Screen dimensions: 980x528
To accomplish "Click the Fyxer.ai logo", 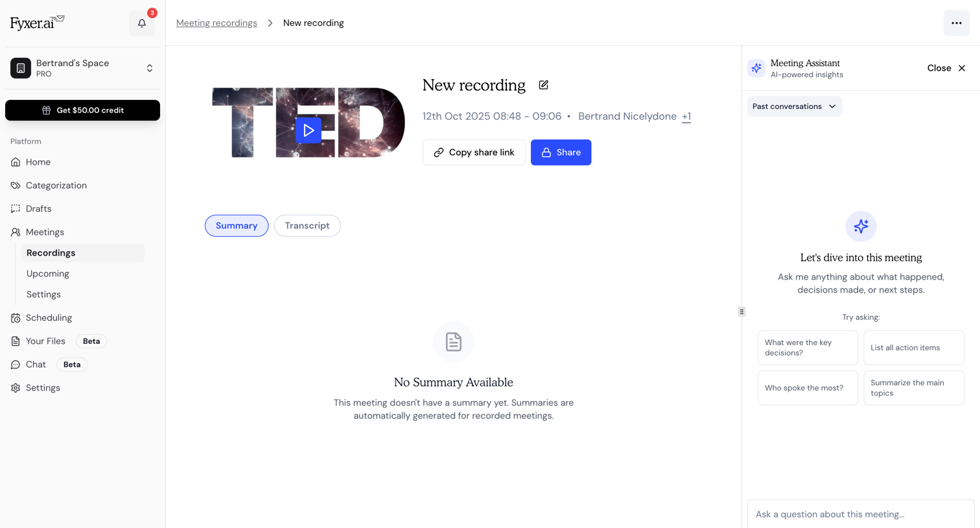I will click(38, 23).
